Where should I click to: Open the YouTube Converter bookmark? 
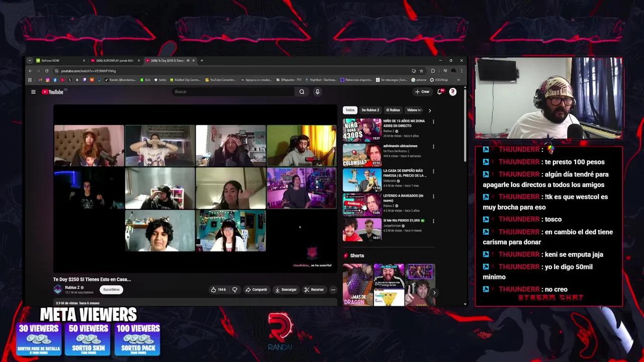(x=220, y=80)
